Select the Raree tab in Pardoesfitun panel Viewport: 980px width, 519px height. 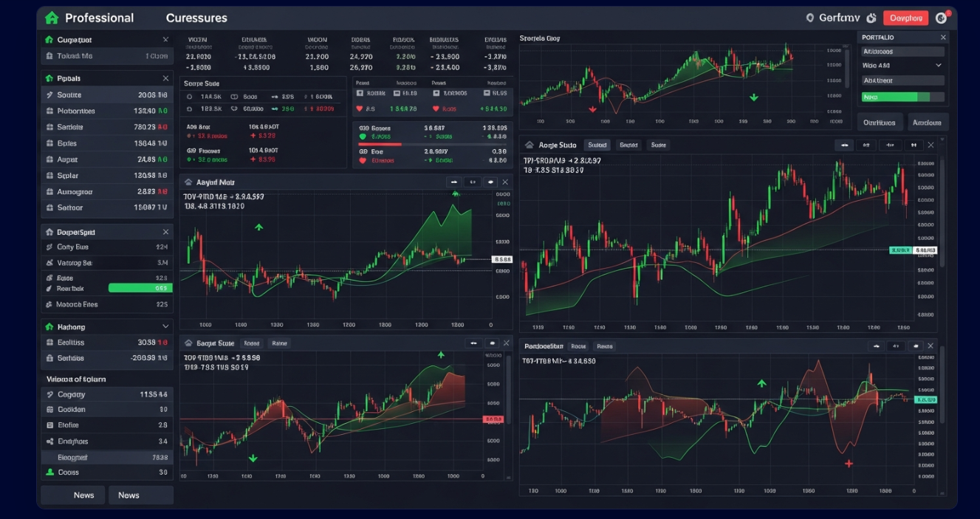point(605,346)
